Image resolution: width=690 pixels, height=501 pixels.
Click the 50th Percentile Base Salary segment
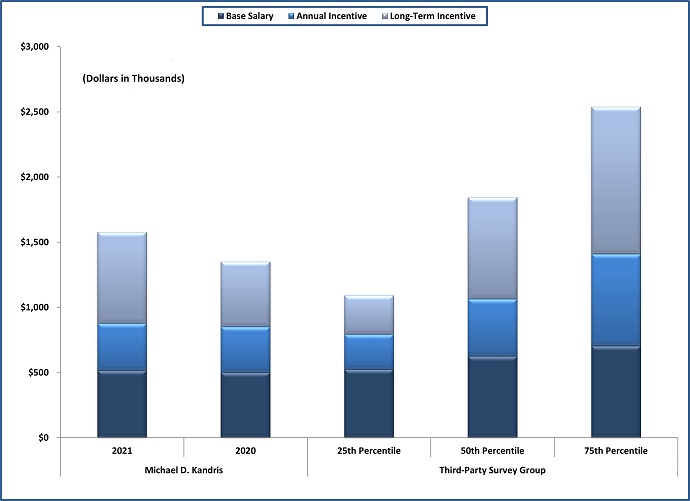(491, 397)
